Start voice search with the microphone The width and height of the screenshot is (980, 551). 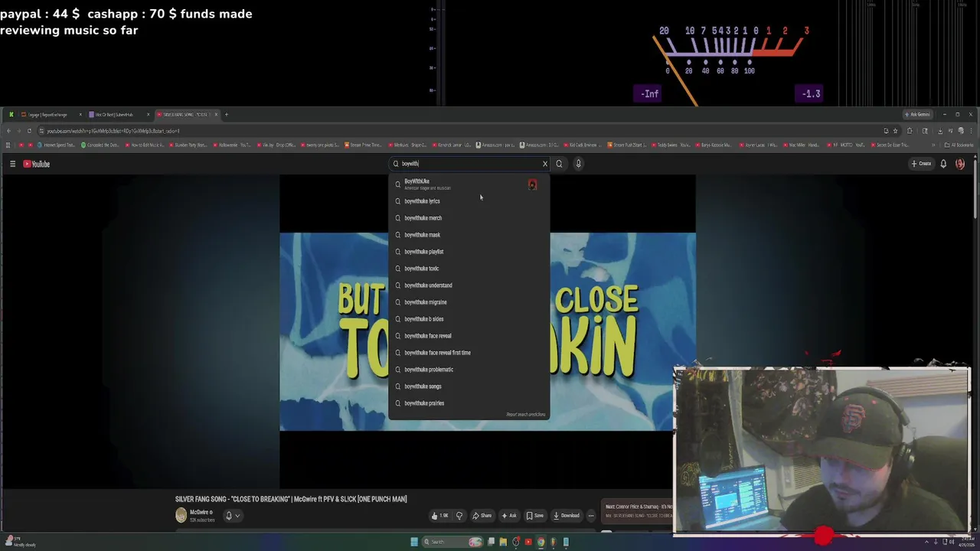point(578,164)
